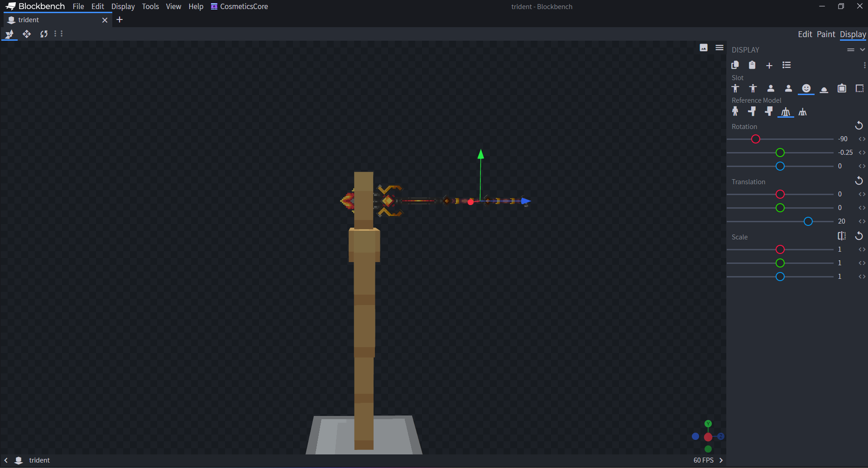Expand the status bar right arrow
Viewport: 868px width, 468px height.
click(x=721, y=460)
